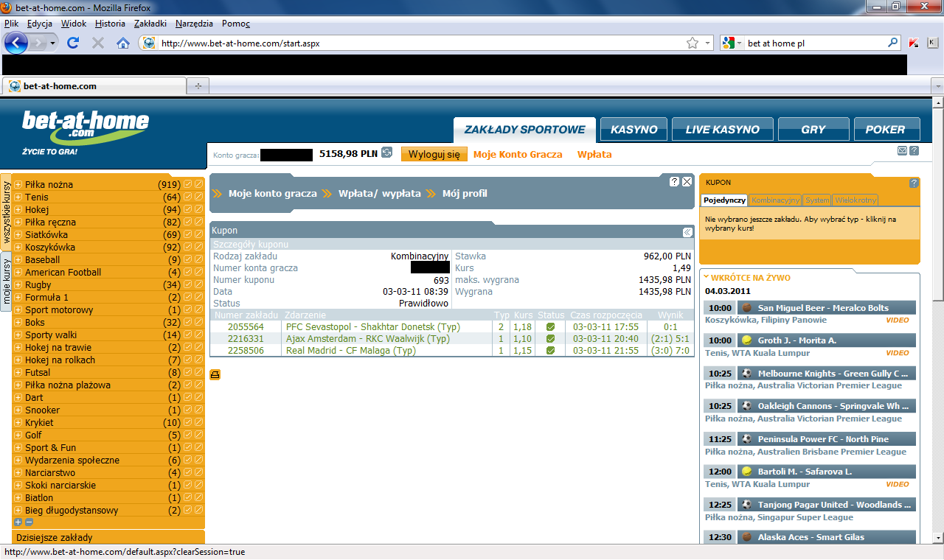
Task: Tick the select checkbox in Boks row
Action: 188,322
